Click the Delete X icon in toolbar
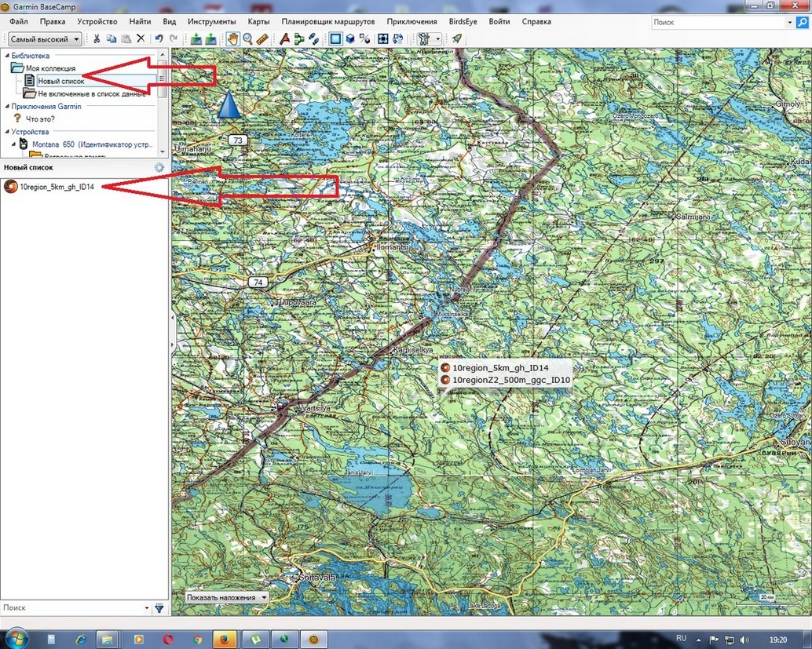Viewport: 812px width, 649px height. [x=141, y=38]
